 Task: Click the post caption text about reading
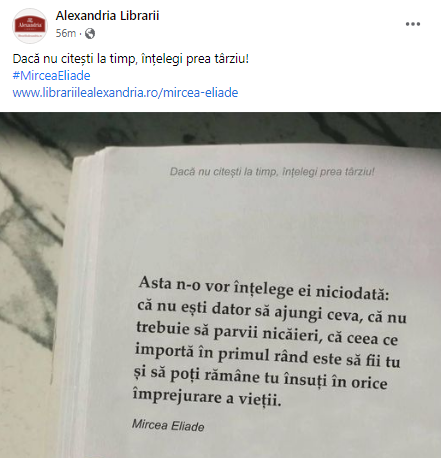pyautogui.click(x=131, y=59)
